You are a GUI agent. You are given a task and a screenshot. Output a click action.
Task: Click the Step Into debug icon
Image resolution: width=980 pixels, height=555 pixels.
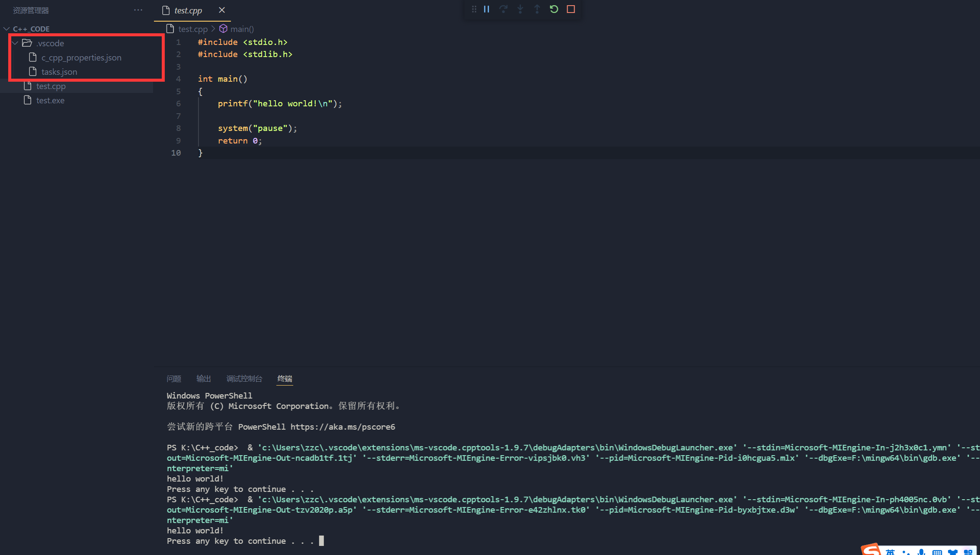520,9
